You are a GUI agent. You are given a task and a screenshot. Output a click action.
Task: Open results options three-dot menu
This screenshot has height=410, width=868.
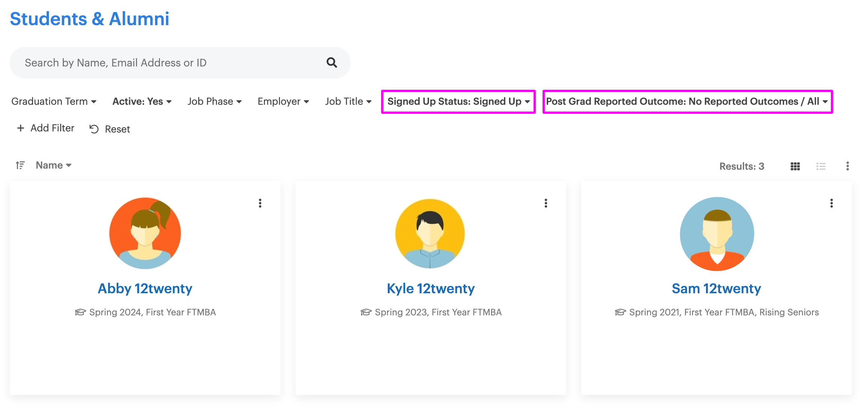(x=847, y=166)
